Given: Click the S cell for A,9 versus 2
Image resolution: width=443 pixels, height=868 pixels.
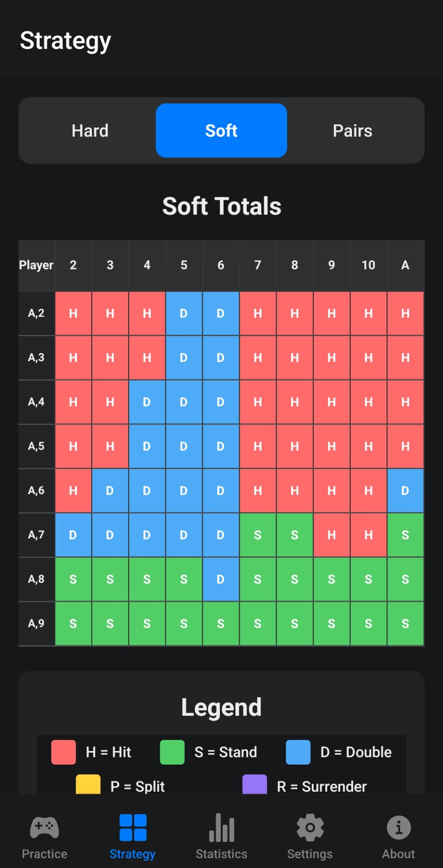Looking at the screenshot, I should tap(73, 623).
